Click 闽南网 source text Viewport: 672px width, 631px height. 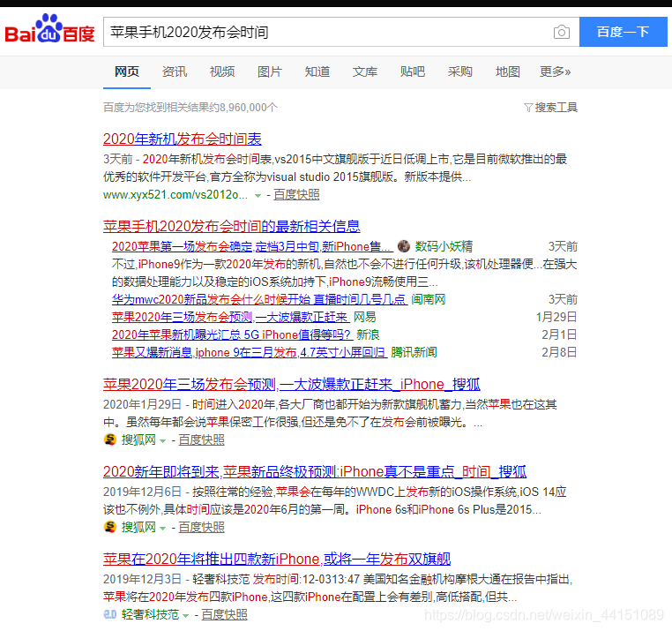tap(428, 299)
